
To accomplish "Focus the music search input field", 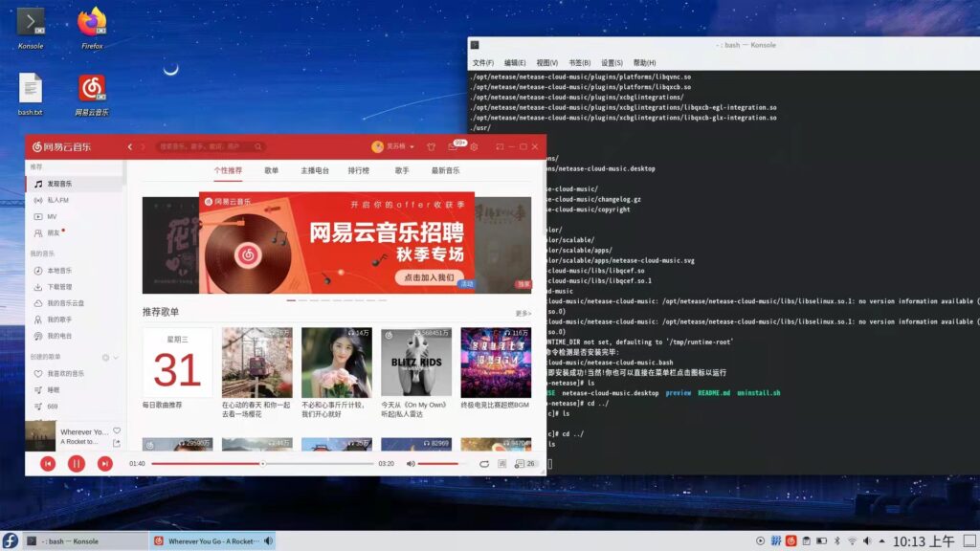I will [x=211, y=147].
